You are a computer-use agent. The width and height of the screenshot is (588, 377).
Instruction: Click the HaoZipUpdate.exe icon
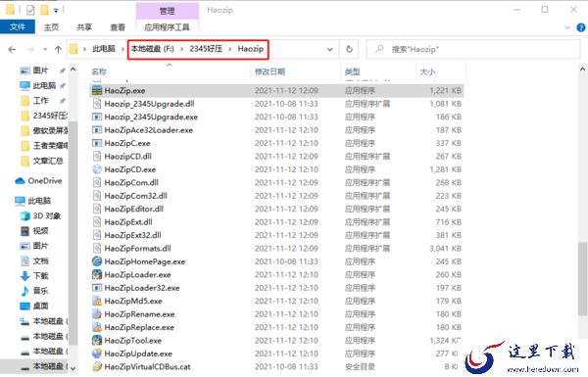tap(97, 353)
